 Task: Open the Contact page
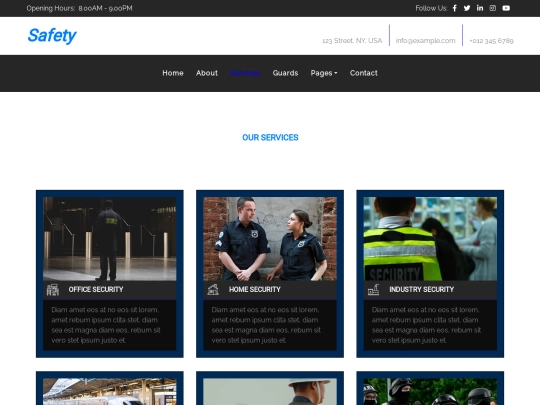[364, 73]
